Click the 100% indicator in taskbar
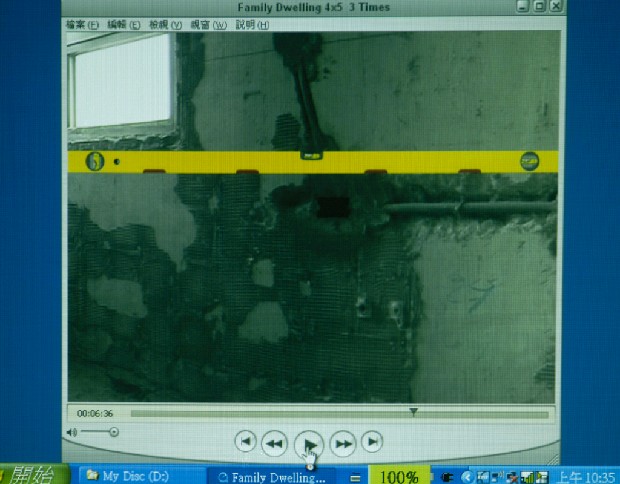The width and height of the screenshot is (620, 484). 399,477
